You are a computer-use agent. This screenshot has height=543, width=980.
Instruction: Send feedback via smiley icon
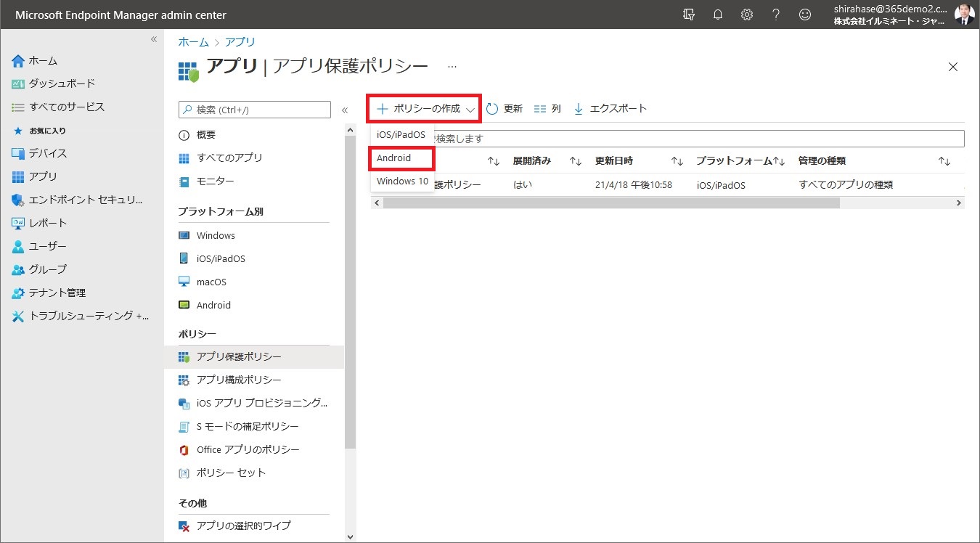pos(804,15)
